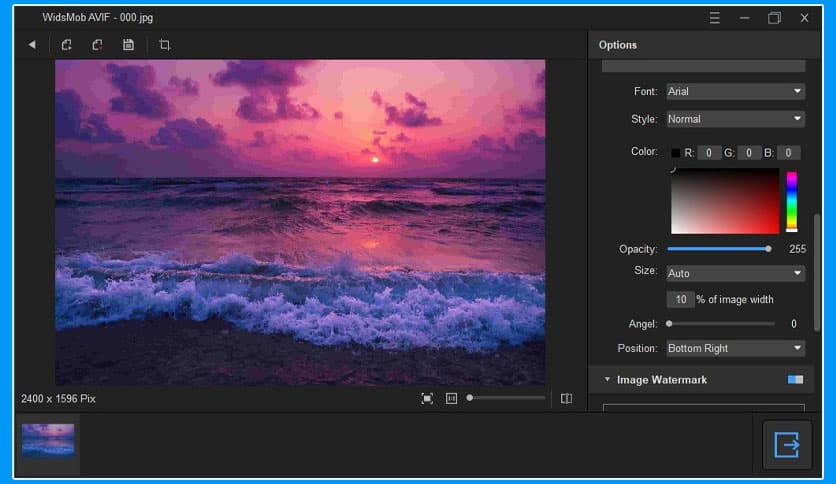This screenshot has height=484, width=836.
Task: Click the R color value field
Action: pos(709,153)
